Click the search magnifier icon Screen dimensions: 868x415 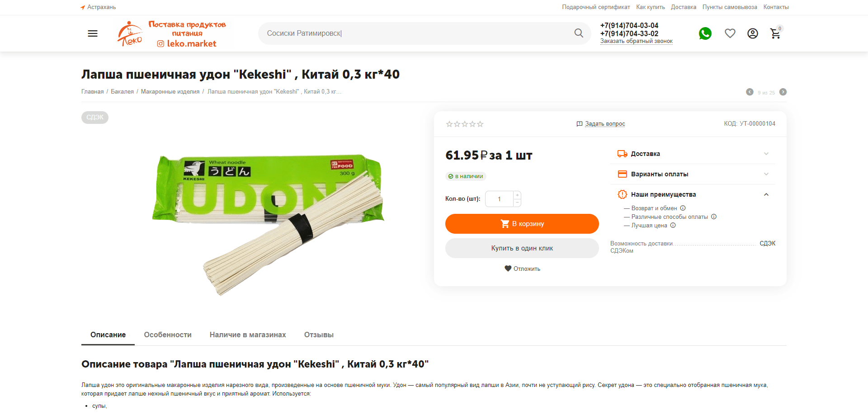579,33
